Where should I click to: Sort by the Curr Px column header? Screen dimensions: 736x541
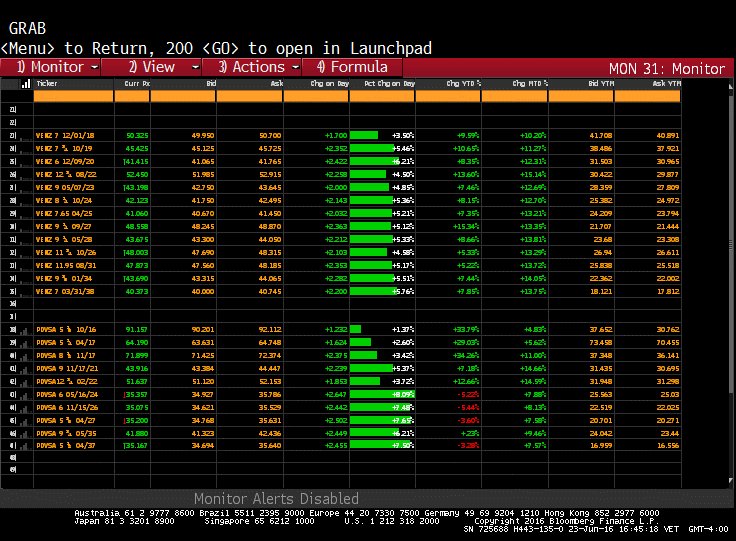[137, 84]
